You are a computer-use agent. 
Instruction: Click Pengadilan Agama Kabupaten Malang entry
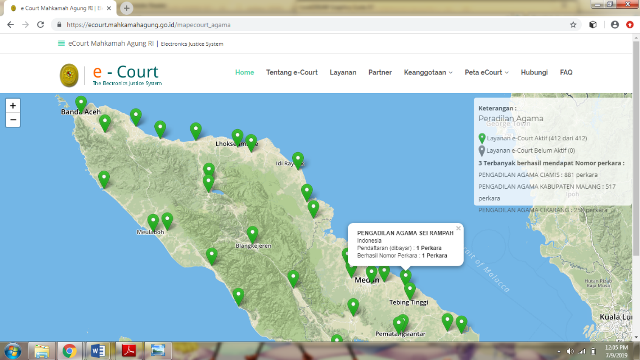547,192
